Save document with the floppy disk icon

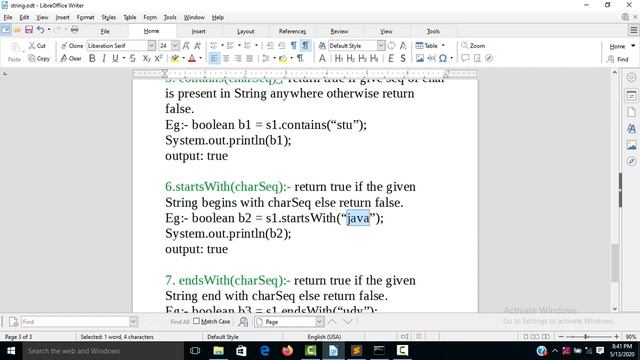pos(29,30)
